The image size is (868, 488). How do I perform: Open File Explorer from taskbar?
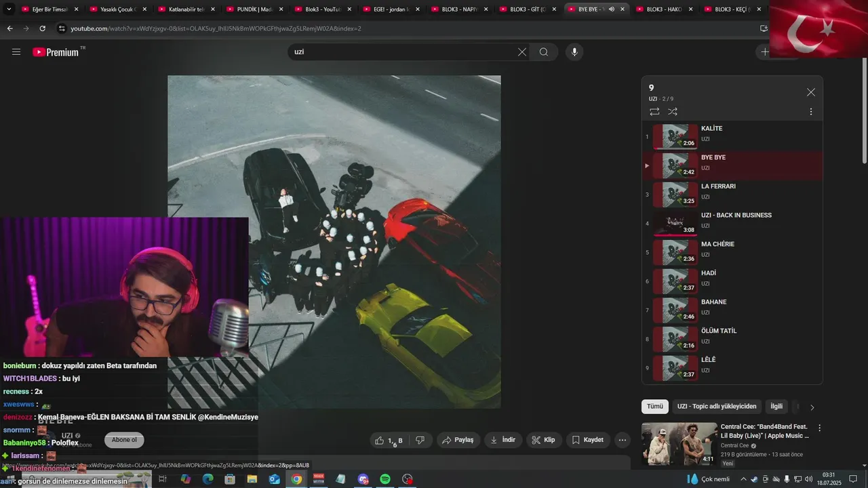click(252, 479)
